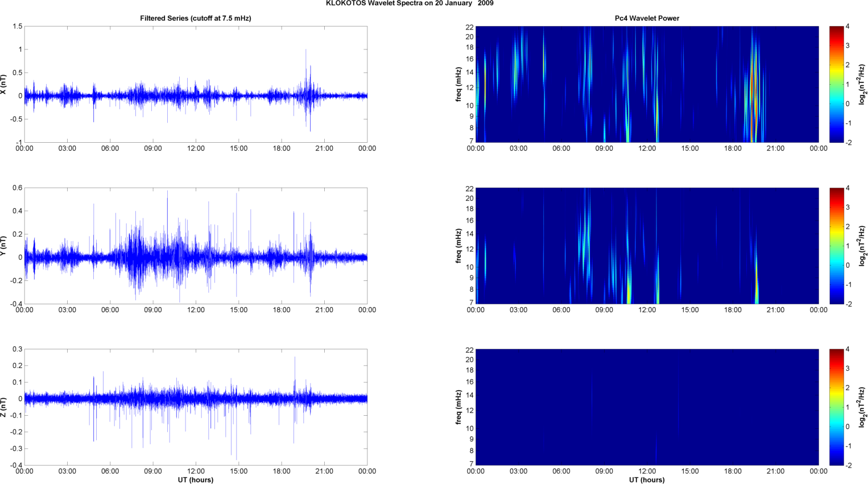Select the middle wavelet panel colorbar
868x484 pixels.
836,246
